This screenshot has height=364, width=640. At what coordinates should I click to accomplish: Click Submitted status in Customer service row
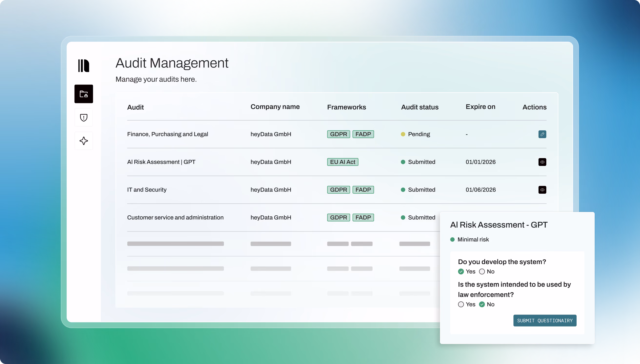[x=418, y=218]
